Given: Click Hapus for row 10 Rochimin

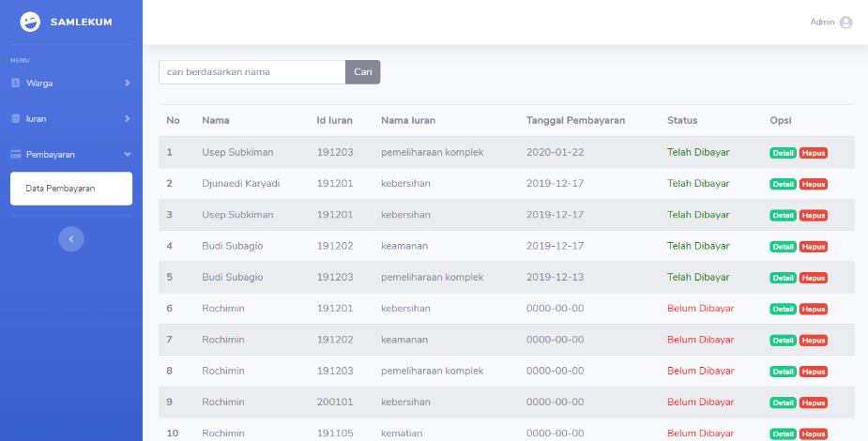Looking at the screenshot, I should pyautogui.click(x=814, y=433).
